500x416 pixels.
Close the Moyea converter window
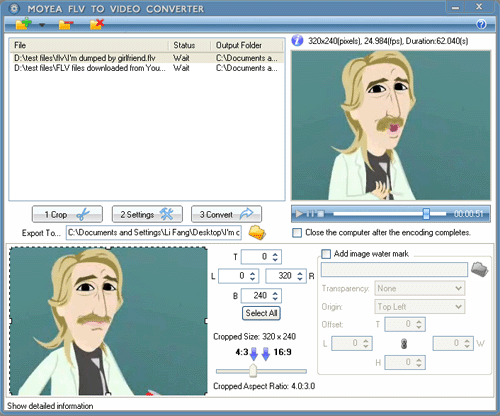click(x=479, y=7)
